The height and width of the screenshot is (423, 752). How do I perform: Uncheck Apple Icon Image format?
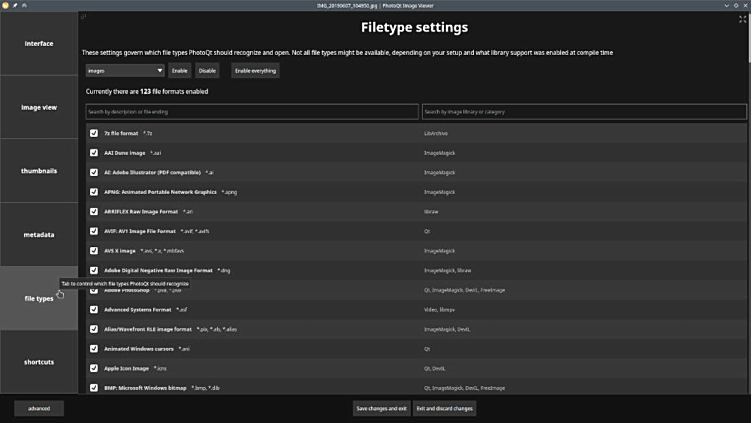point(94,368)
